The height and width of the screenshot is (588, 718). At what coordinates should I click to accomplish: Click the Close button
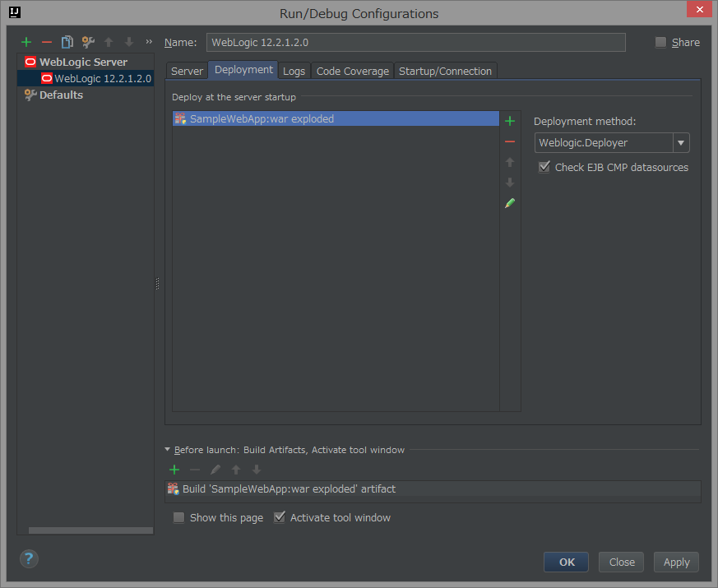click(622, 562)
